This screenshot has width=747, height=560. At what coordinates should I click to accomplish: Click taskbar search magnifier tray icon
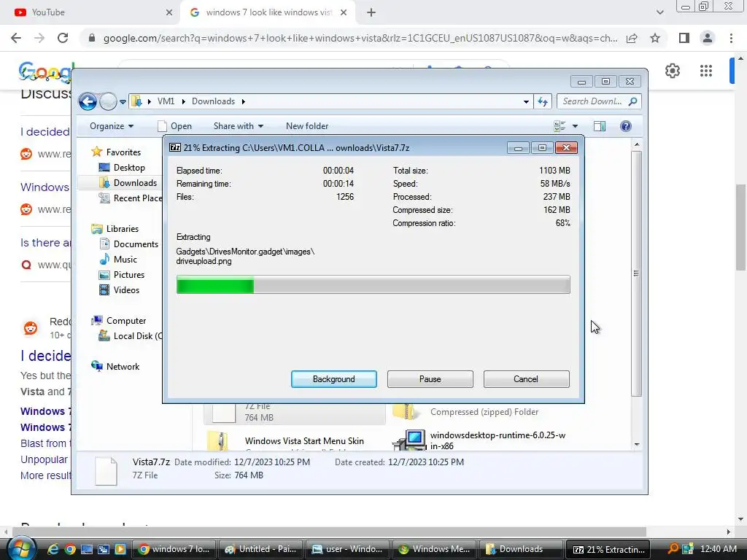(673, 549)
